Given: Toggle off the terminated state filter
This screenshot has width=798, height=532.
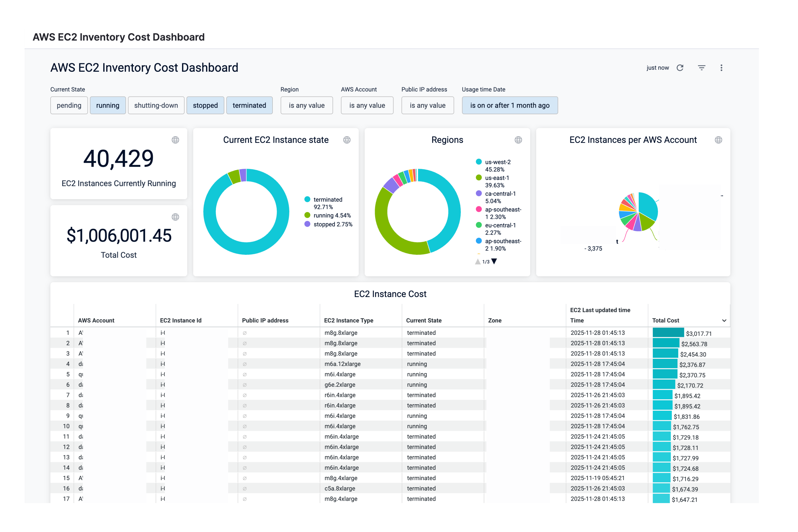Looking at the screenshot, I should click(x=249, y=106).
